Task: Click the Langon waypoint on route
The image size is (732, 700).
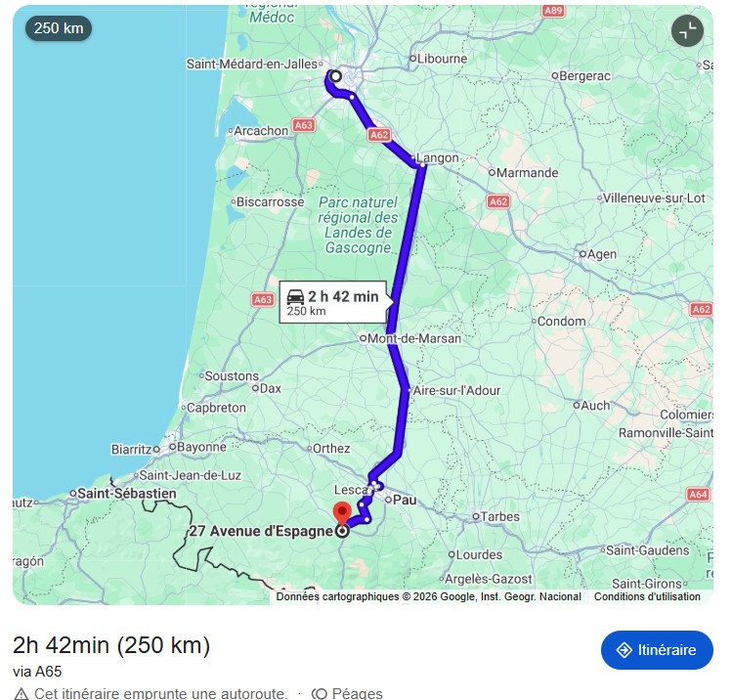Action: (x=437, y=157)
